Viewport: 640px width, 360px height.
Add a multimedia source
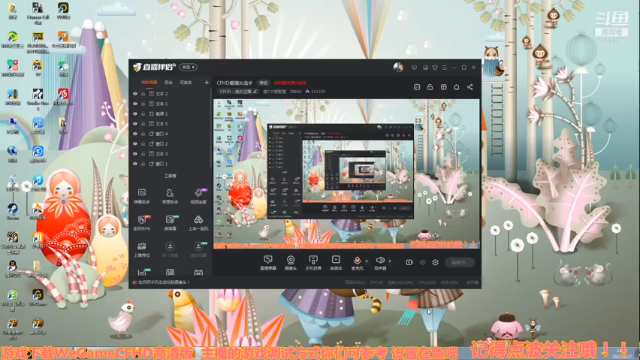(336, 262)
